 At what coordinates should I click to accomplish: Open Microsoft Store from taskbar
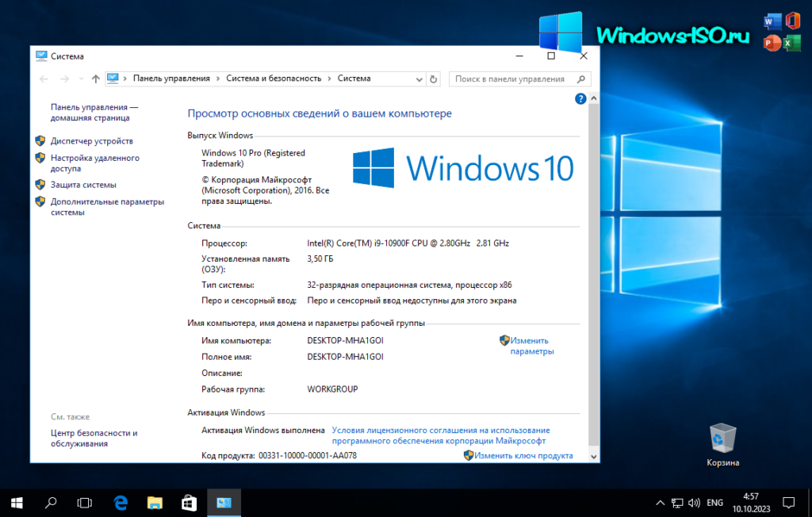point(189,503)
